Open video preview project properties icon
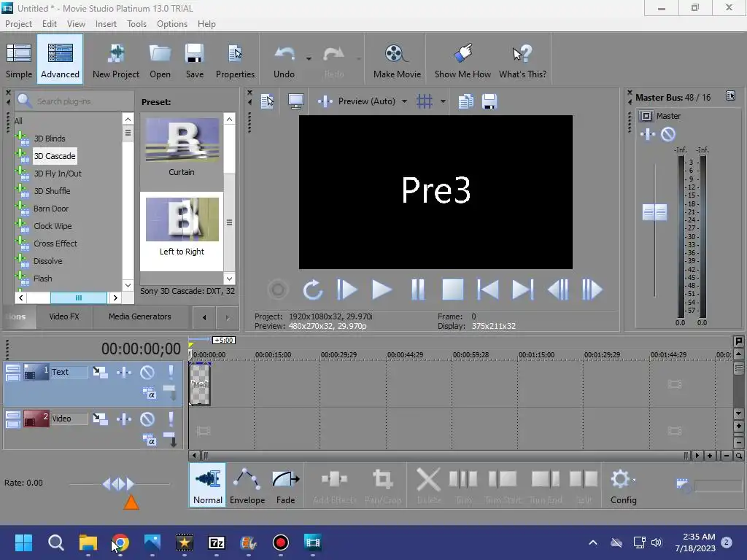 pyautogui.click(x=267, y=101)
